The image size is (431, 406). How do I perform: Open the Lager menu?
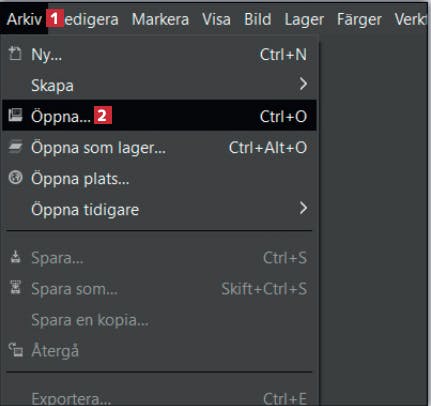click(304, 20)
